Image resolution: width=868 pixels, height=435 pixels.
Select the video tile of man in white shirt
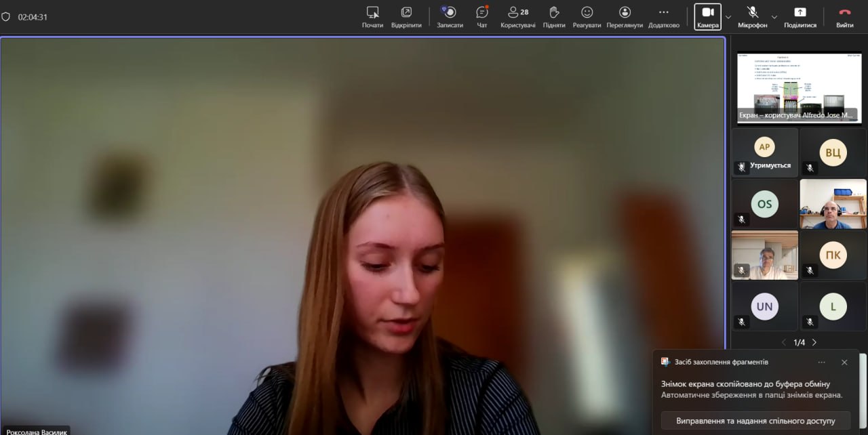click(765, 255)
